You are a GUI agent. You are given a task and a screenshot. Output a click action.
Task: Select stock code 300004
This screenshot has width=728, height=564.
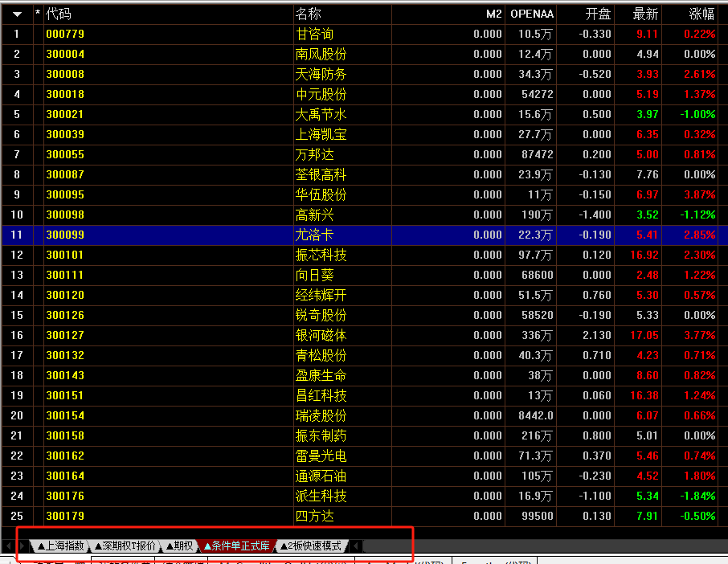(x=65, y=54)
